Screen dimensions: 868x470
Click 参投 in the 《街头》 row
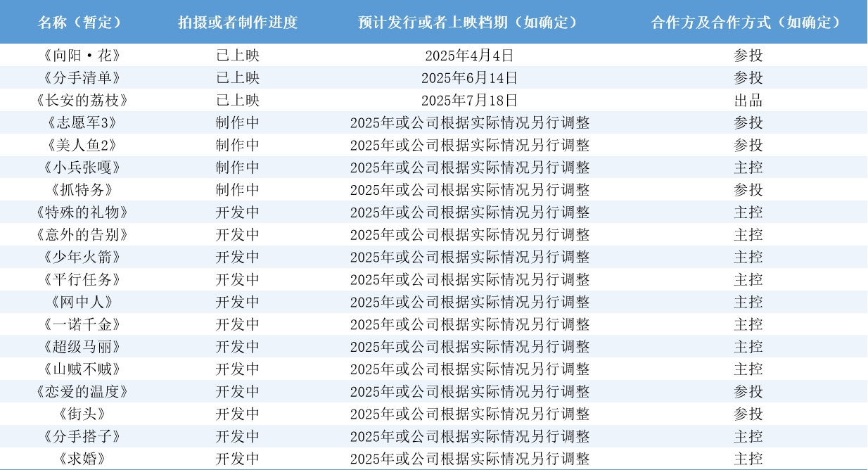coord(748,414)
